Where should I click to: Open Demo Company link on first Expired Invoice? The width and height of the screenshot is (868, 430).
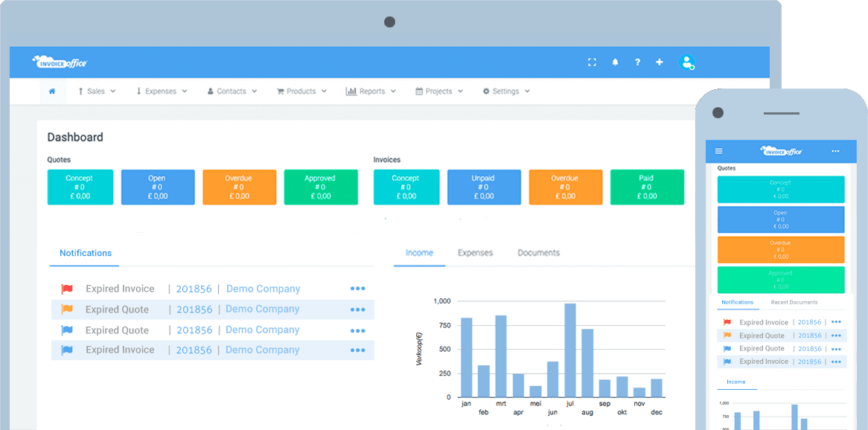264,289
